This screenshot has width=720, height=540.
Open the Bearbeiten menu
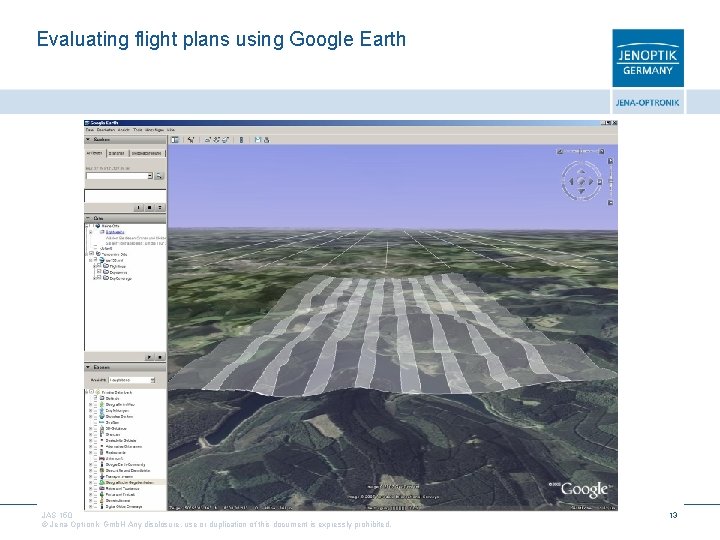(106, 130)
